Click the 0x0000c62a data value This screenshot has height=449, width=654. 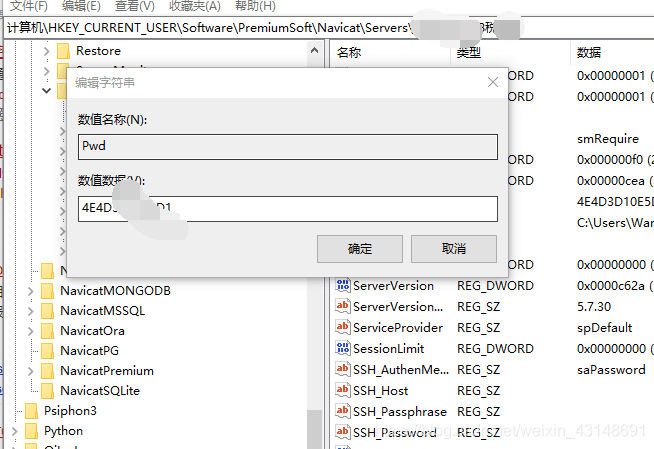coord(611,286)
